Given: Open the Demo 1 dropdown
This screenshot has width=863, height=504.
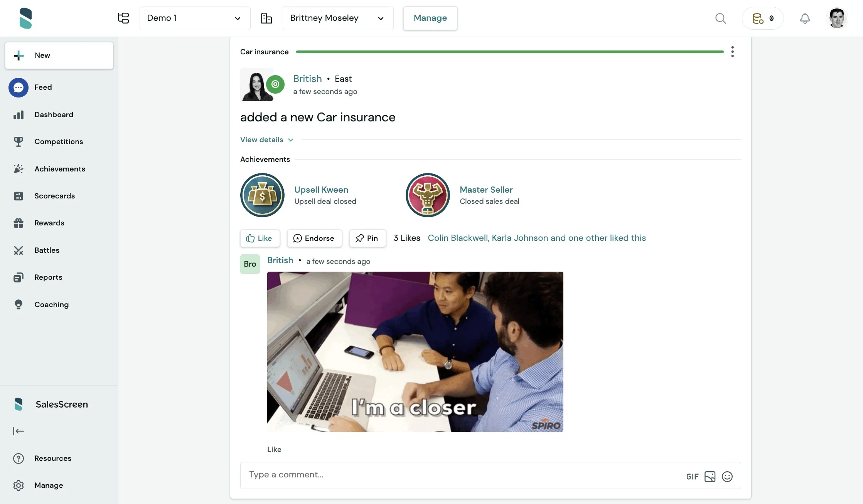Looking at the screenshot, I should (x=195, y=18).
